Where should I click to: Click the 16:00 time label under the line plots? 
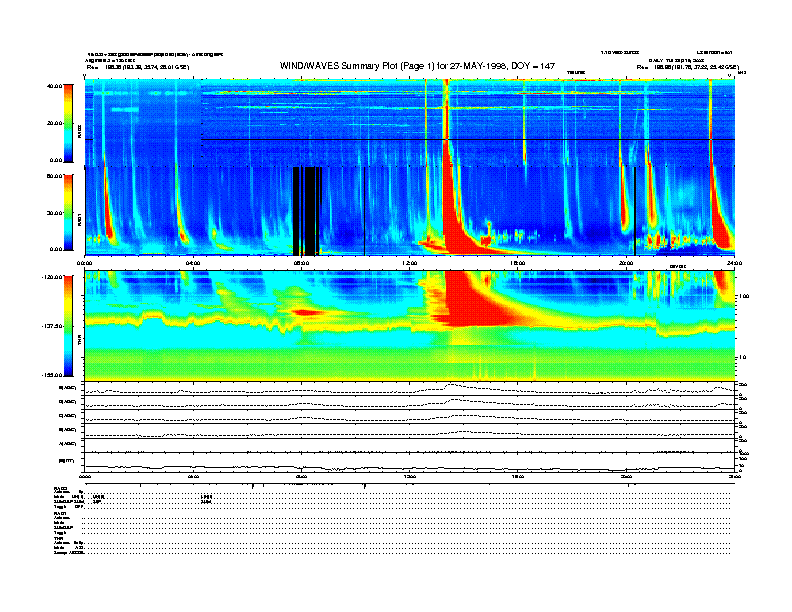coord(518,476)
